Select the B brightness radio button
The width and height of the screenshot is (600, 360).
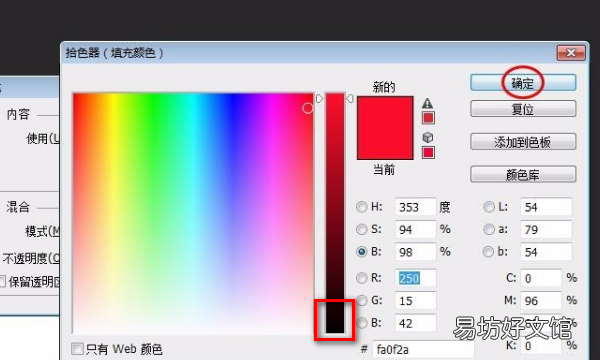pos(361,251)
